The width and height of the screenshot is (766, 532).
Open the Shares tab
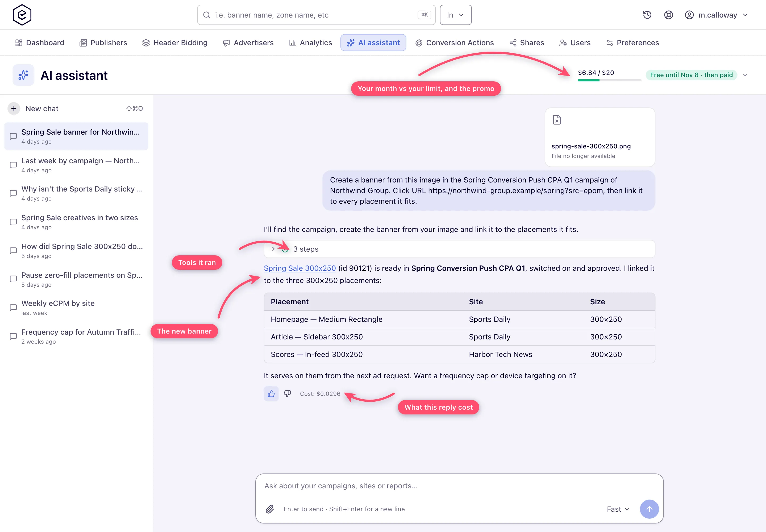point(527,43)
